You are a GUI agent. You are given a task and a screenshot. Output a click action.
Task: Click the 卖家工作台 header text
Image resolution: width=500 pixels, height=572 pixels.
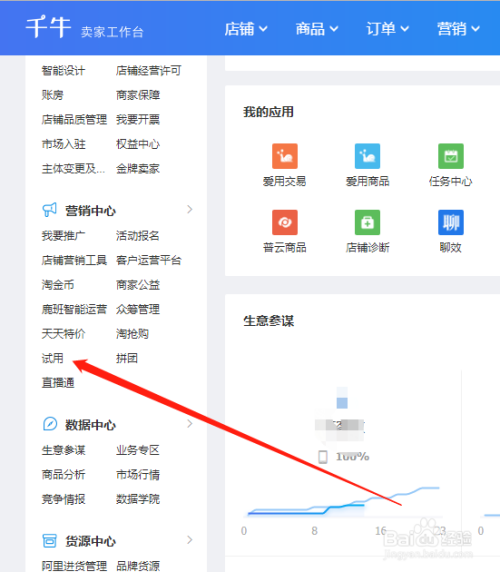[112, 32]
